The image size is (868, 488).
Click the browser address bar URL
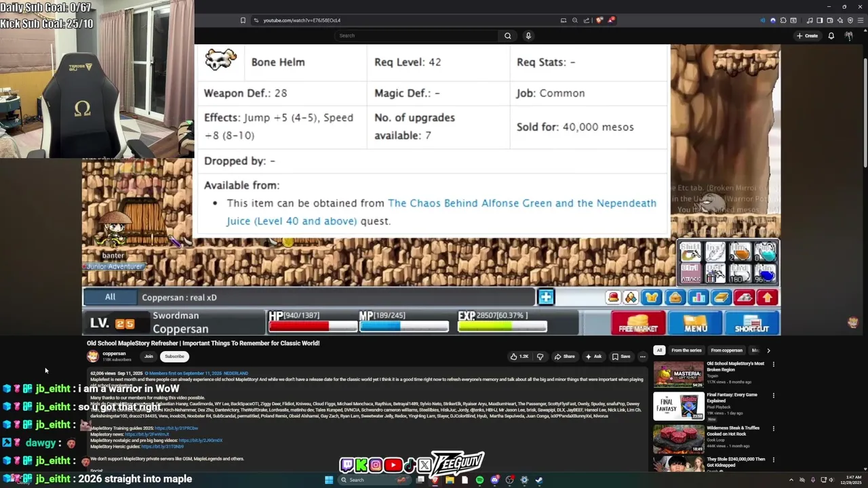[302, 20]
